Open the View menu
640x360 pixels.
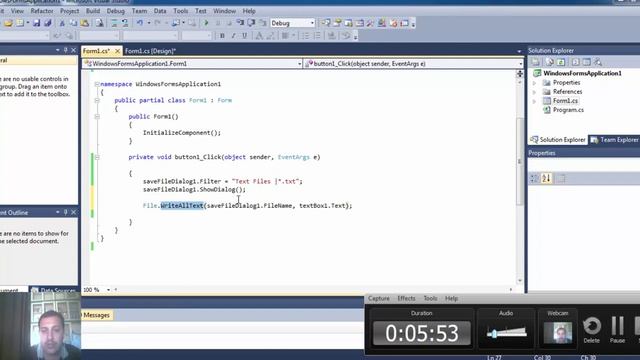pyautogui.click(x=17, y=11)
